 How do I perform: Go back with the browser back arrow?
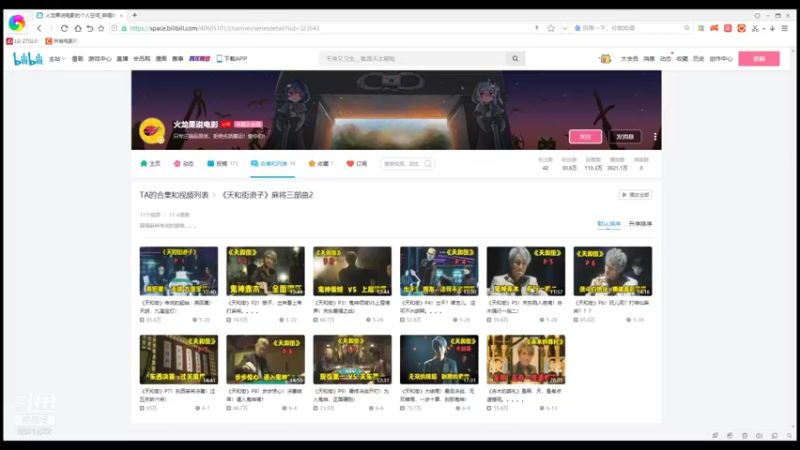point(39,29)
